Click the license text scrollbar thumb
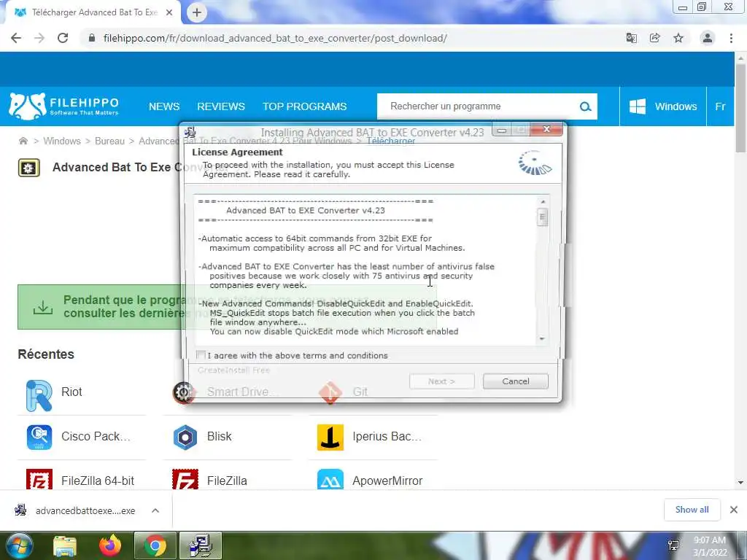Viewport: 747px width, 560px height. 542,217
